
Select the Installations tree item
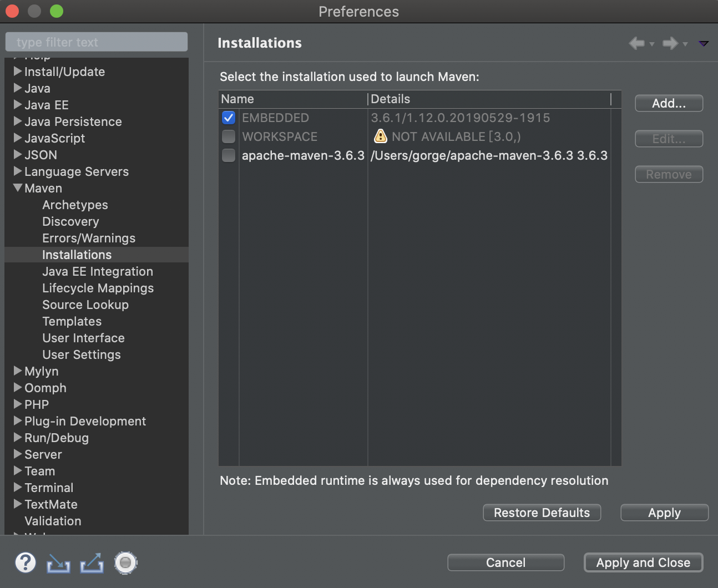click(77, 255)
